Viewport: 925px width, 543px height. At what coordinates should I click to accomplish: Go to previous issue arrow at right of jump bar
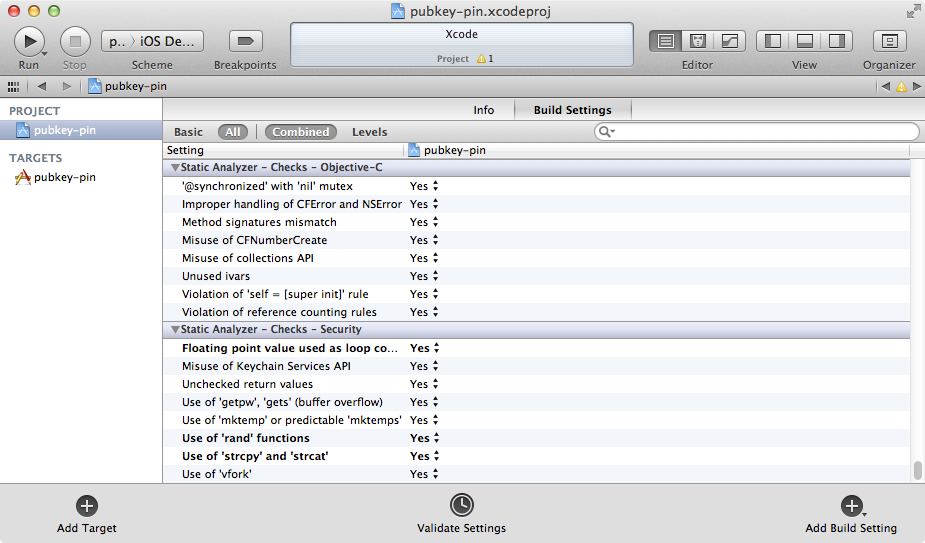click(885, 87)
